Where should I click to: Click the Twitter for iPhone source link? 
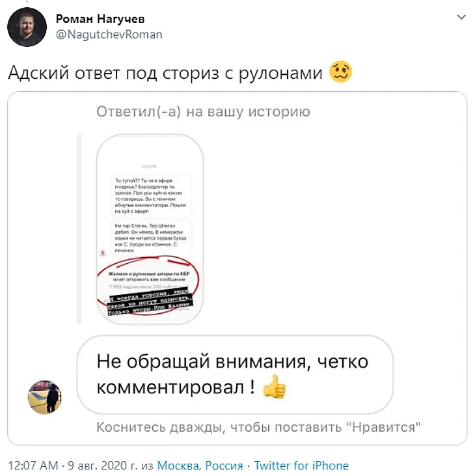click(x=301, y=466)
